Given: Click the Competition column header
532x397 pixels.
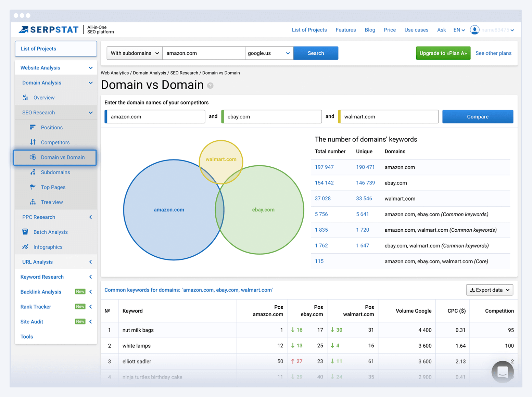Looking at the screenshot, I should (499, 311).
